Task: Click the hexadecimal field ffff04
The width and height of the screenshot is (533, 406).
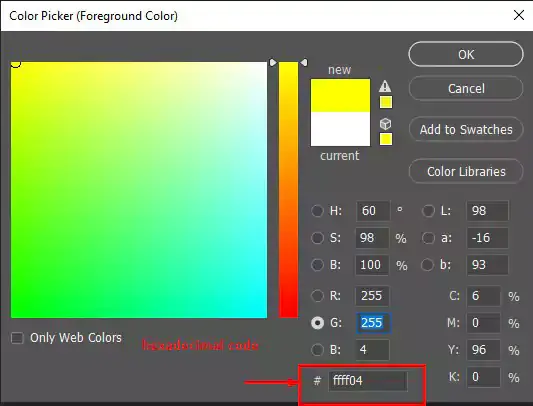Action: [x=367, y=381]
